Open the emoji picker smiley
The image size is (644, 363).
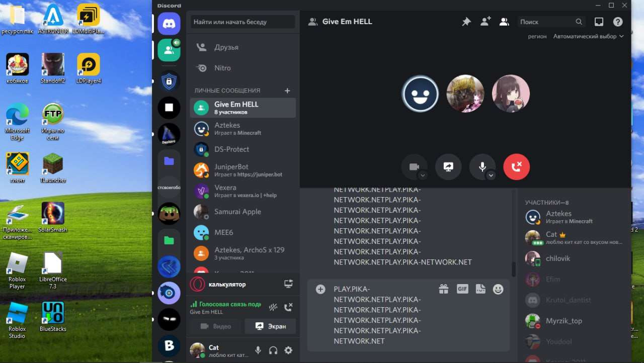[x=498, y=289]
